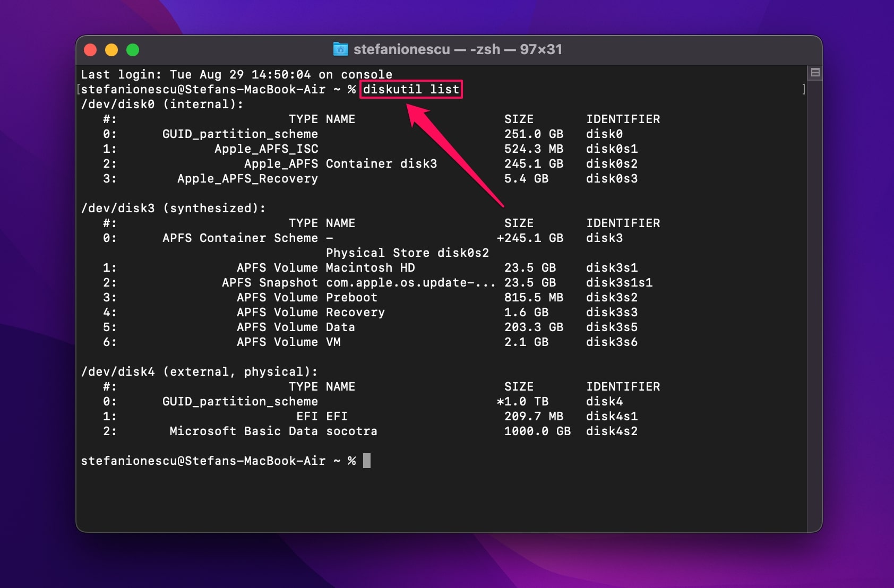Image resolution: width=894 pixels, height=588 pixels.
Task: Click the '/dev/disk3 (synthesized):' header line
Action: click(x=173, y=208)
